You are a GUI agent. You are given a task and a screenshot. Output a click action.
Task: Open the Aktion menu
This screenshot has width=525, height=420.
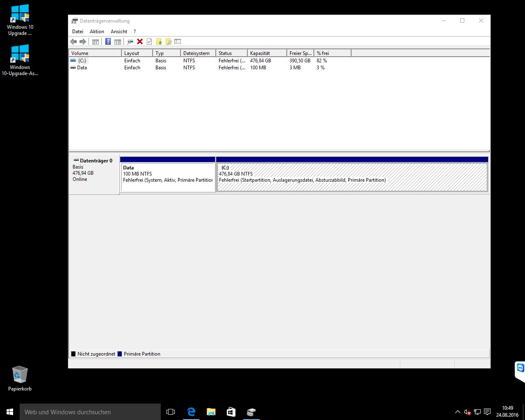(x=97, y=32)
